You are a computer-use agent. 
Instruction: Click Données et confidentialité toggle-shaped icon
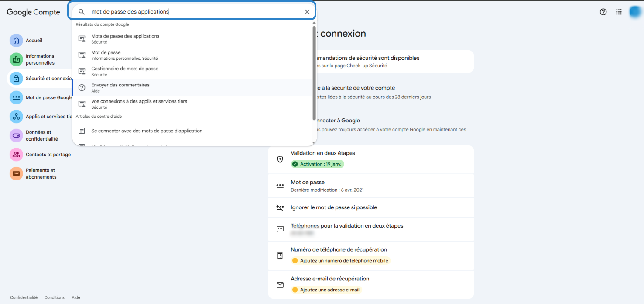coord(16,135)
